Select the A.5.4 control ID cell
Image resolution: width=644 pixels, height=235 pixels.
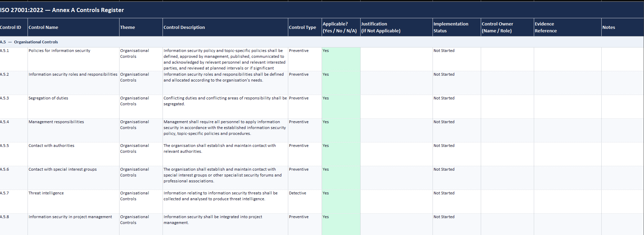tap(14, 130)
